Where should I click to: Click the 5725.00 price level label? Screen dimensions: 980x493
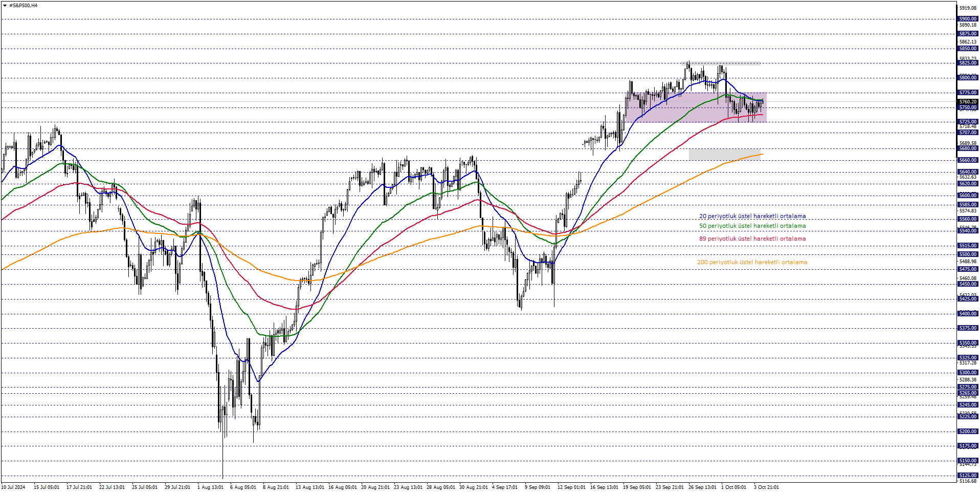point(968,122)
